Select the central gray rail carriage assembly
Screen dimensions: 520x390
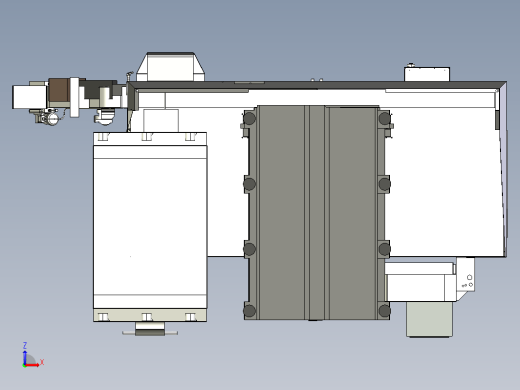tap(317, 213)
